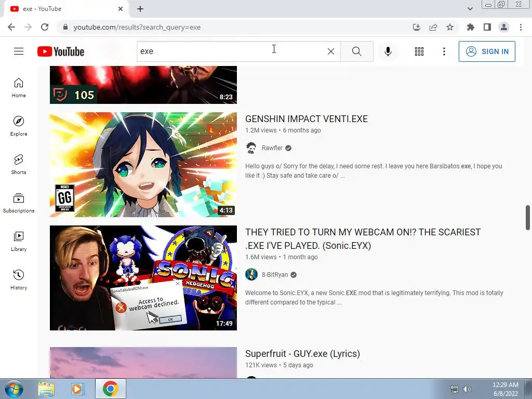Viewport: 532px width, 399px height.
Task: Bookmark this page with star icon
Action: [450, 27]
